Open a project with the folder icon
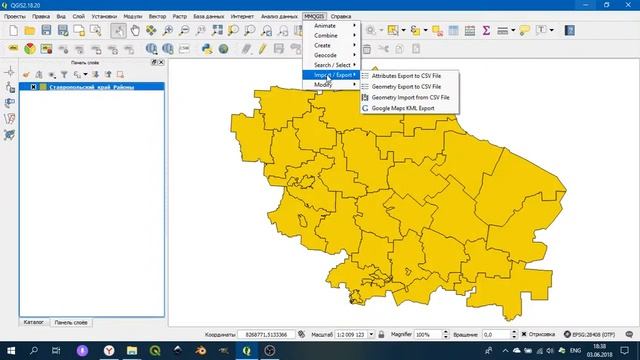Image resolution: width=640 pixels, height=360 pixels. click(30, 30)
